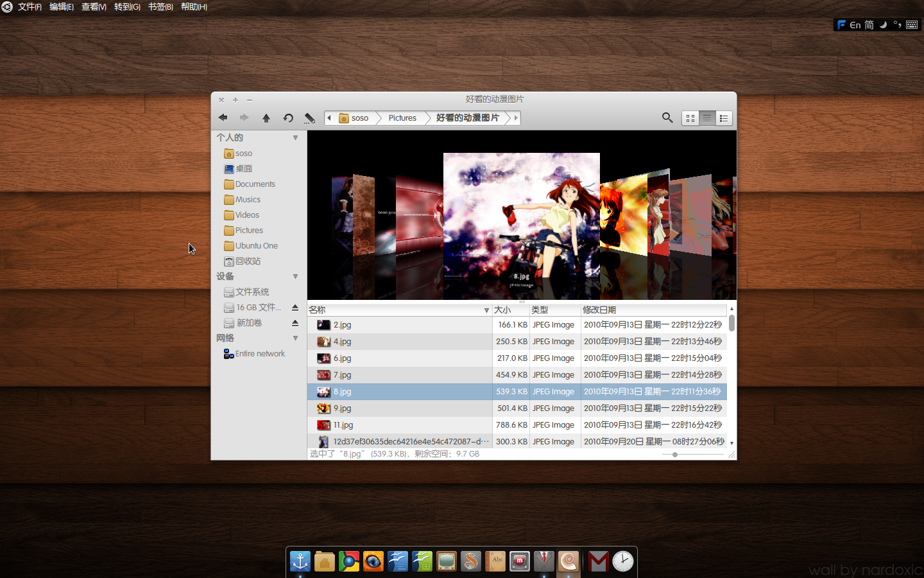The image size is (924, 578).
Task: Launch Chrome from the dock
Action: [x=349, y=561]
